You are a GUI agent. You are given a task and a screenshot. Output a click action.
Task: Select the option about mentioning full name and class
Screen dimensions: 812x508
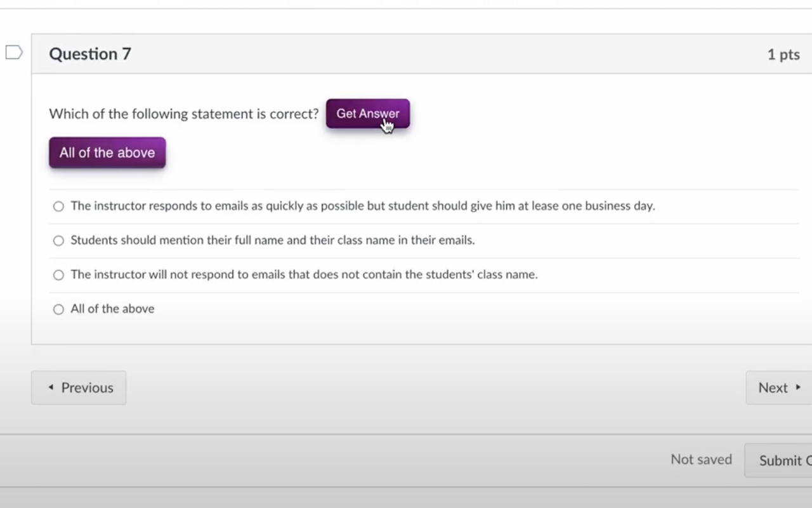click(x=58, y=240)
